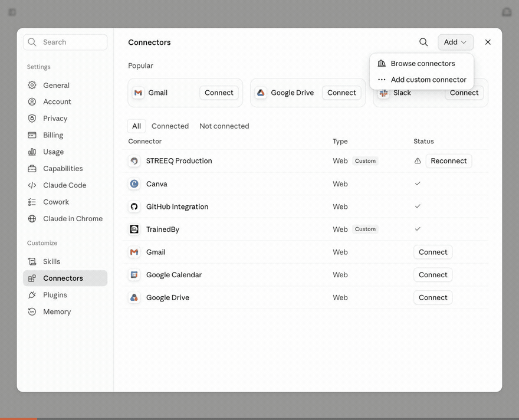
Task: Open the Connectors sidebar item
Action: (x=65, y=278)
